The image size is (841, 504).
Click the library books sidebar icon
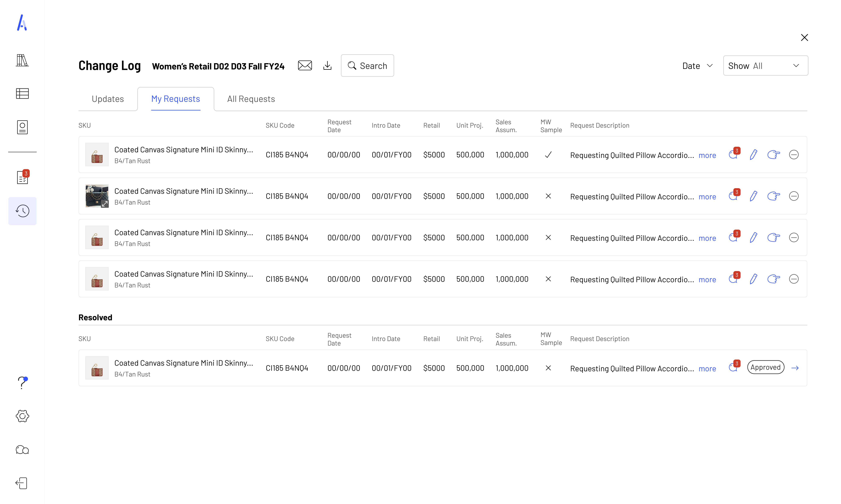pos(22,60)
